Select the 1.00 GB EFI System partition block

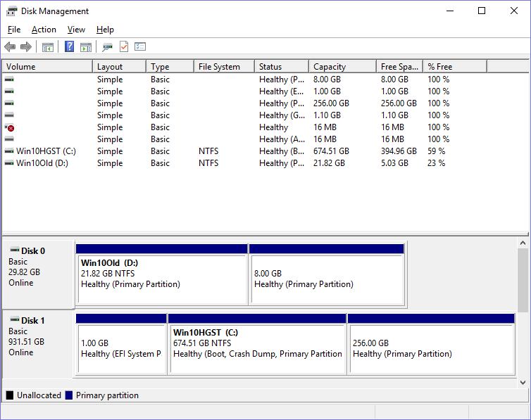point(121,344)
